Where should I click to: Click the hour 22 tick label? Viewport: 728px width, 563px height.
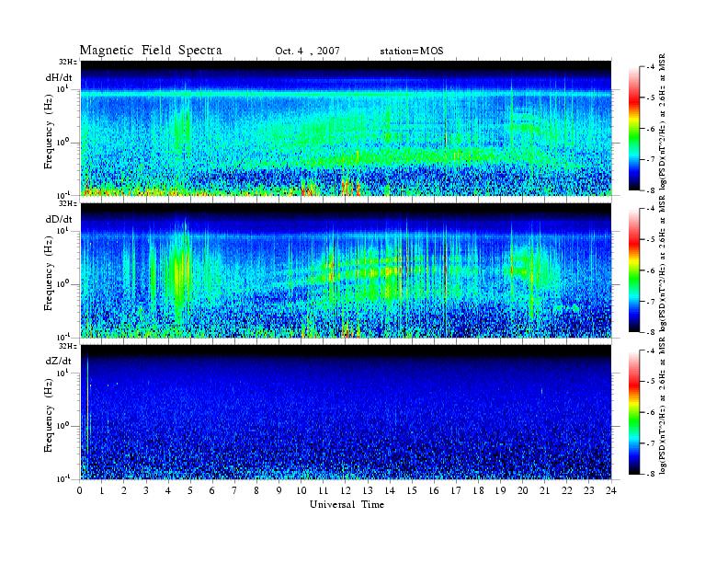pyautogui.click(x=567, y=490)
